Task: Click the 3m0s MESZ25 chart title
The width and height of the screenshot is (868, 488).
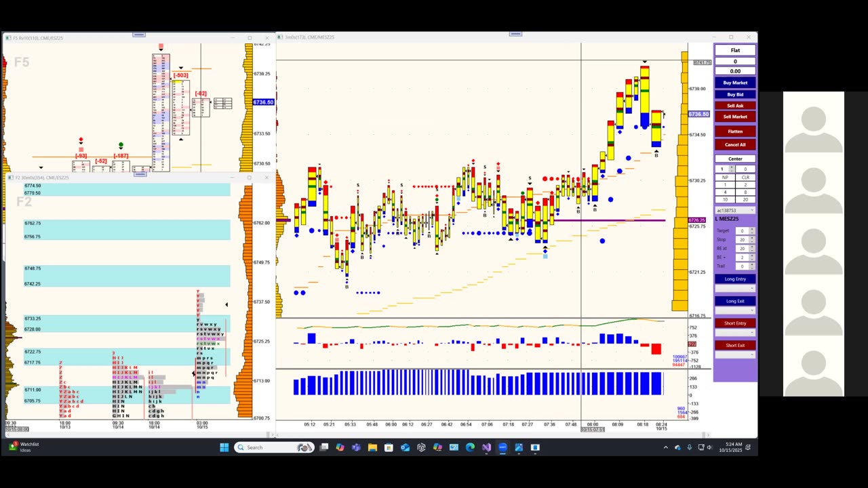Action: (309, 37)
